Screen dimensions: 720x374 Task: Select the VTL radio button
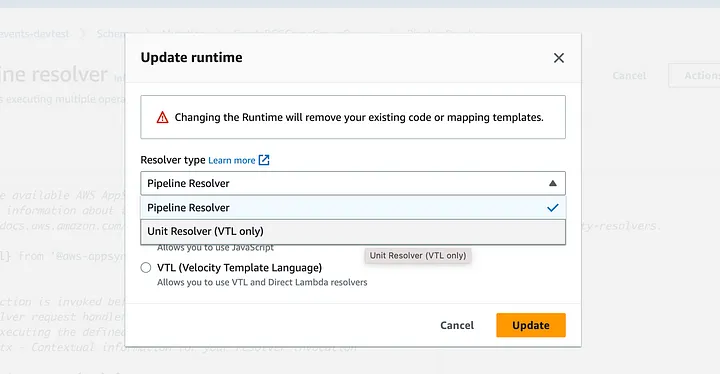point(146,267)
